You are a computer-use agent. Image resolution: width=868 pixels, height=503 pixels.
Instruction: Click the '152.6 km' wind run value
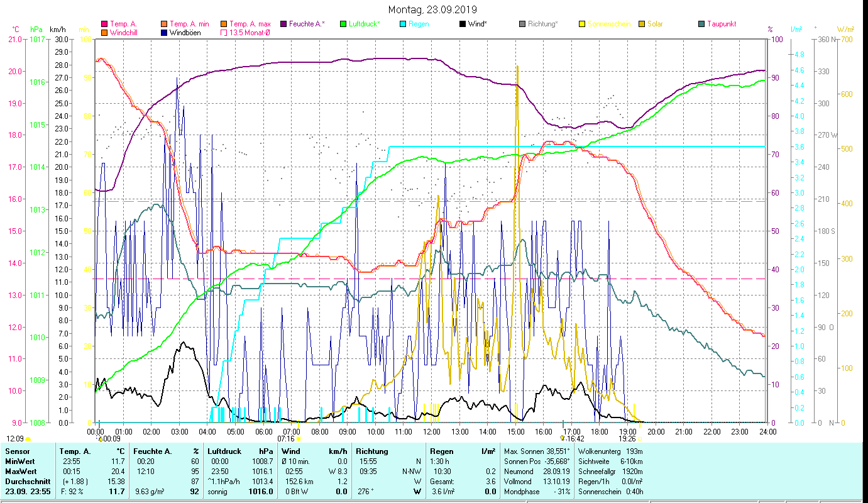tap(299, 481)
